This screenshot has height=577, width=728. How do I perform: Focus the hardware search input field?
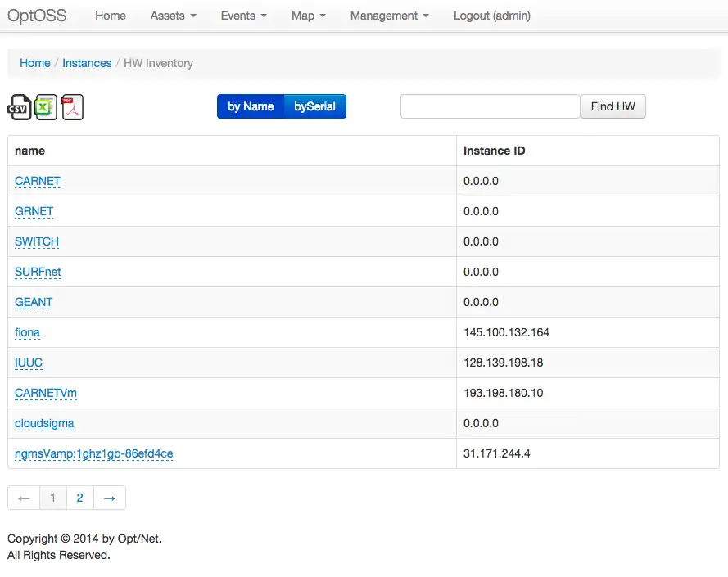[491, 106]
